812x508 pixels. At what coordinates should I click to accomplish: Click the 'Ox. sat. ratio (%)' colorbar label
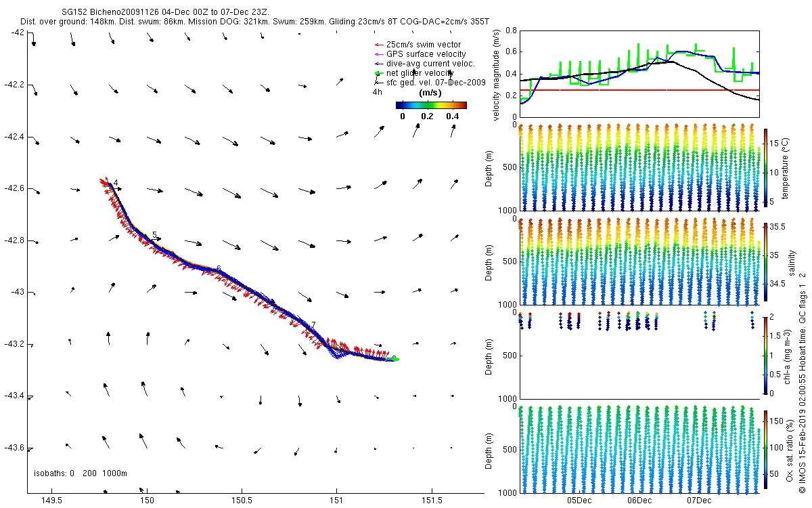pos(790,450)
